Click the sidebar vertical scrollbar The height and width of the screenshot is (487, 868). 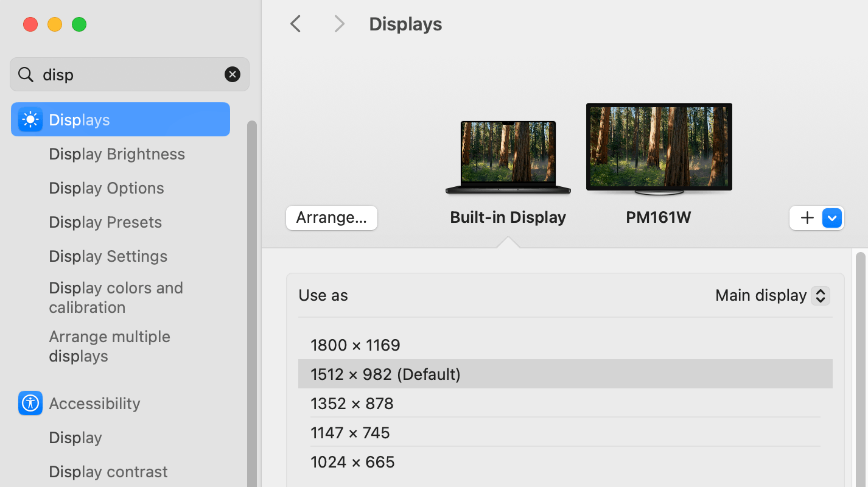[x=252, y=303]
